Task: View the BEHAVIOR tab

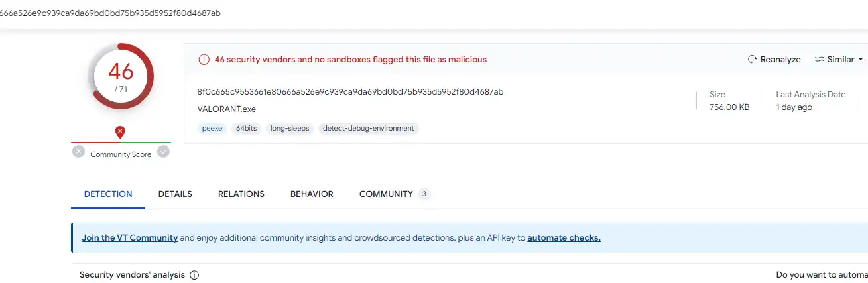Action: tap(312, 194)
